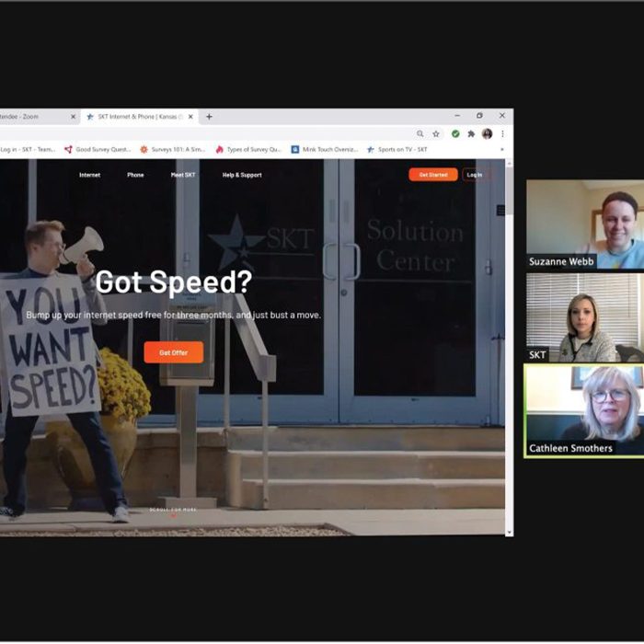The image size is (644, 644).
Task: Close the SKT Internet & Phone tab
Action: pos(191,117)
